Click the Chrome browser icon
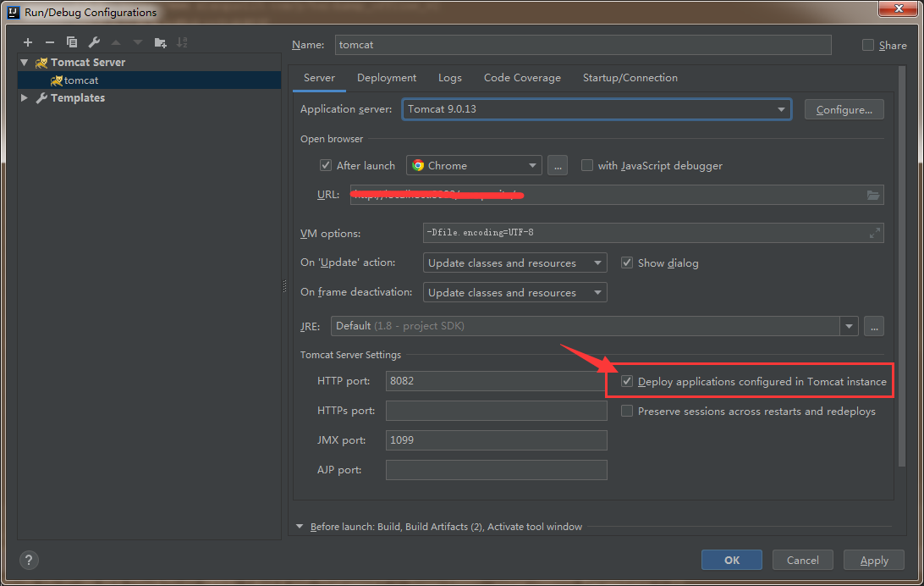Image resolution: width=924 pixels, height=586 pixels. click(x=418, y=166)
